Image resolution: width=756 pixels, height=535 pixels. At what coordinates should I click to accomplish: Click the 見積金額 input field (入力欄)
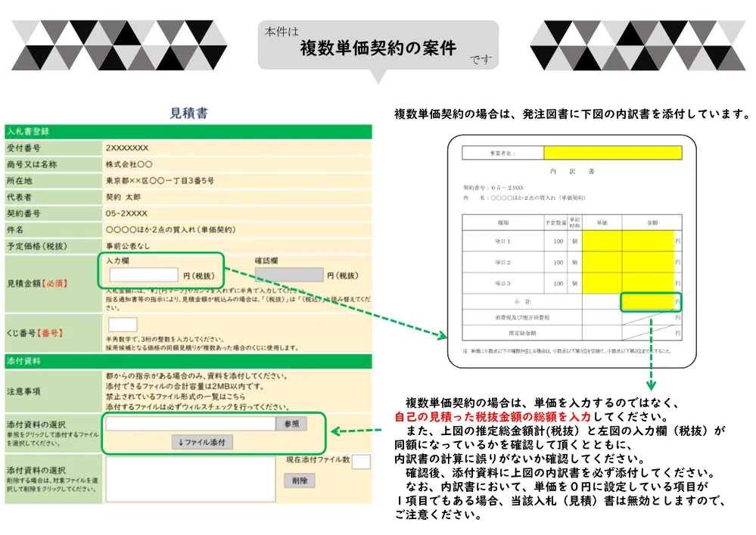(144, 275)
